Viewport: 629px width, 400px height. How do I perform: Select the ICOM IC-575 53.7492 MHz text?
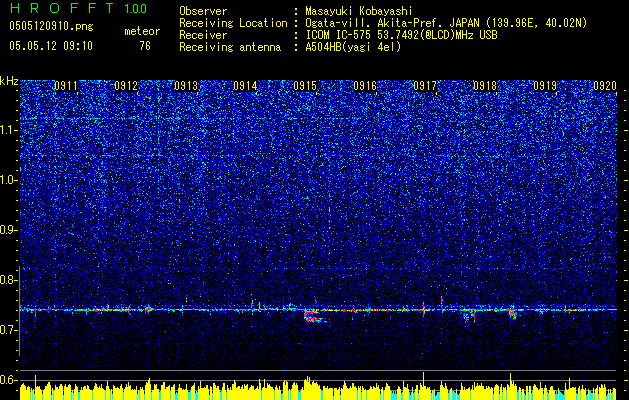(402, 35)
